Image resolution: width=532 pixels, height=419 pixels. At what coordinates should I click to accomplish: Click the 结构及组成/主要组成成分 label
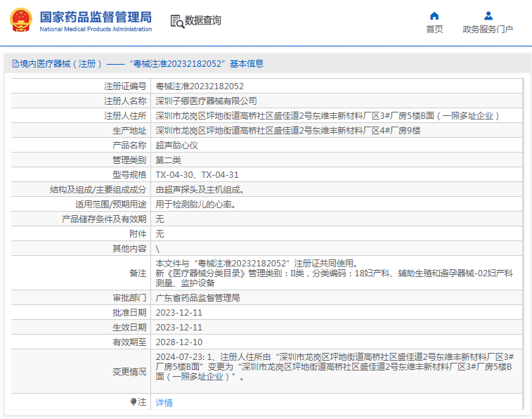[98, 190]
